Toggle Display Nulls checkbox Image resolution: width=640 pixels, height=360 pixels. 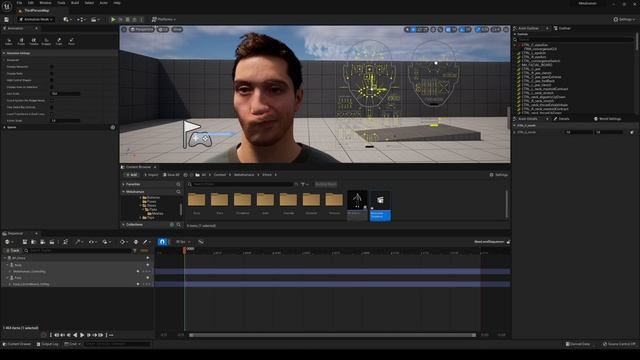pyautogui.click(x=52, y=73)
